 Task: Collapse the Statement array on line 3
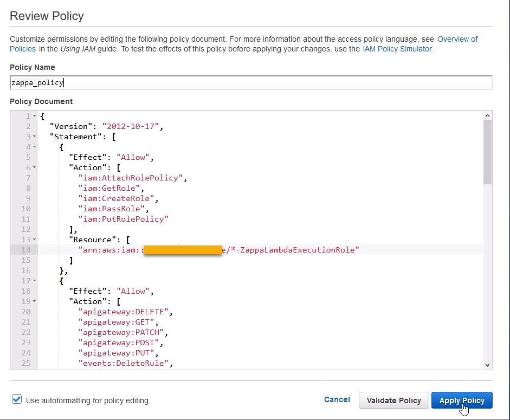click(x=35, y=137)
